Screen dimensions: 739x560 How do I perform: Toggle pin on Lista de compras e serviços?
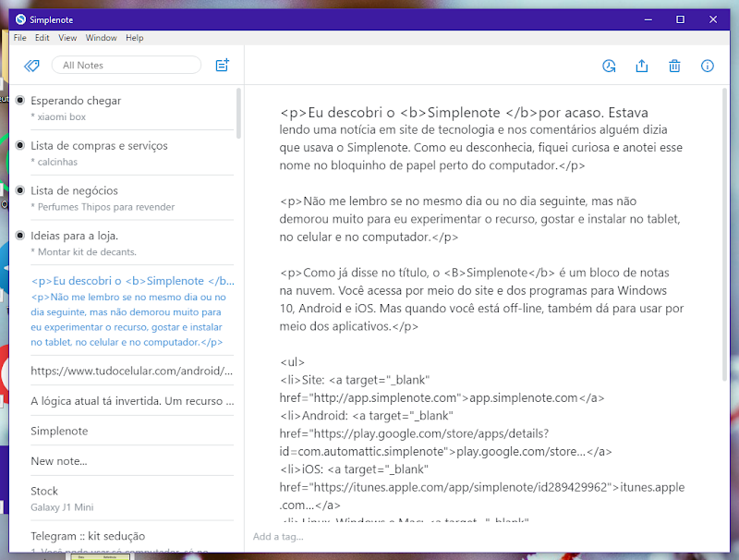click(20, 145)
